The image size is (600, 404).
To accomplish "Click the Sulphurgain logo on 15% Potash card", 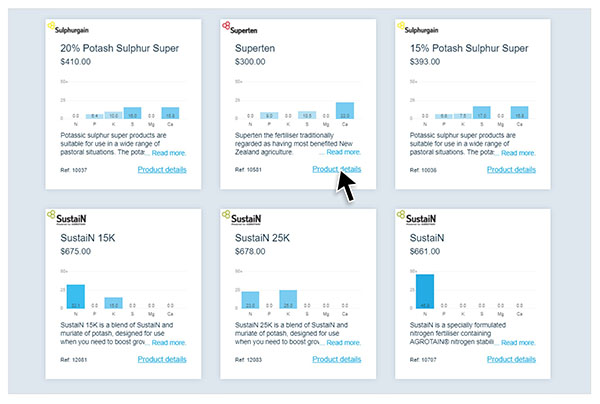I will [x=419, y=30].
